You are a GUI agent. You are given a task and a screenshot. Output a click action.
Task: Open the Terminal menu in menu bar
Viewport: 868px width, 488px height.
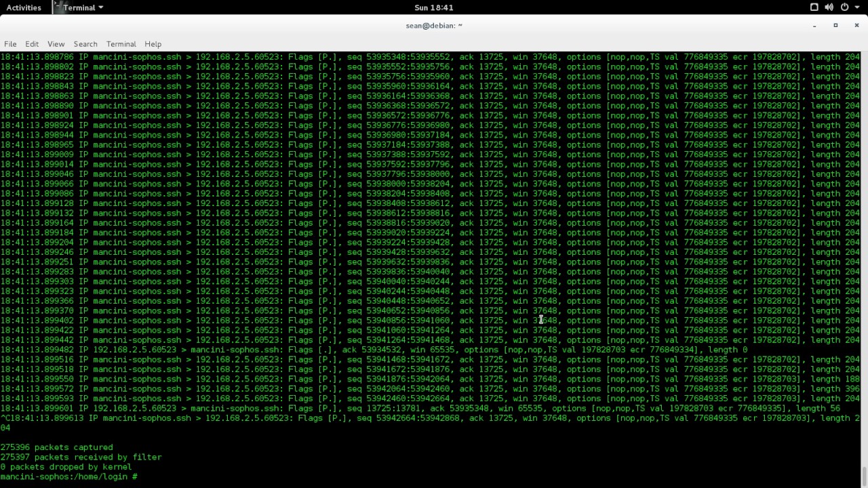click(121, 44)
